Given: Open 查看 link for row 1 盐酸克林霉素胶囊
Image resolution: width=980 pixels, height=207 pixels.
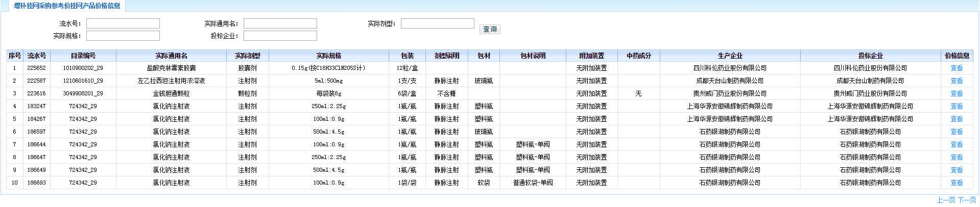Looking at the screenshot, I should coord(956,68).
